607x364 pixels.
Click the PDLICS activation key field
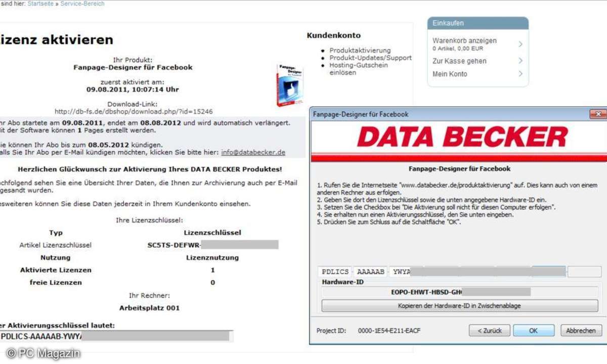(335, 272)
